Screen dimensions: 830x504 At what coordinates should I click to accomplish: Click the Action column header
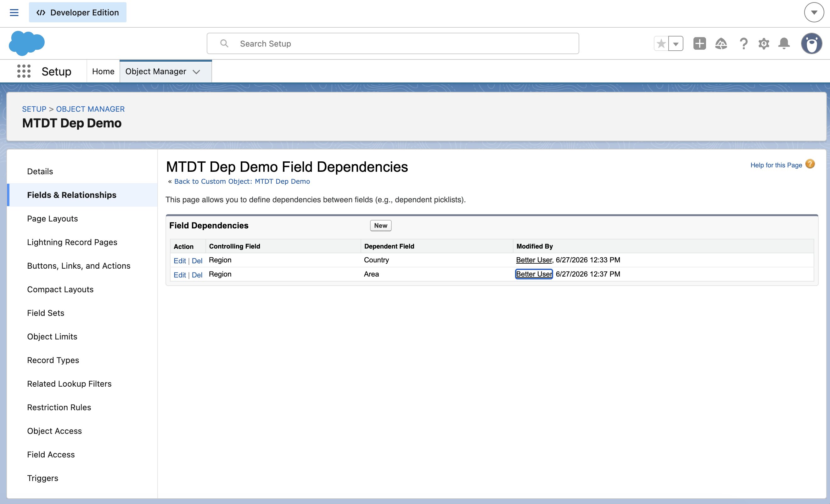[183, 247]
